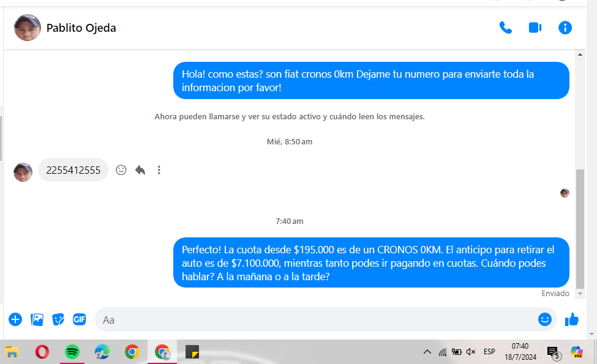This screenshot has height=364, width=597.
Task: Send a thumbs up like
Action: click(x=572, y=319)
